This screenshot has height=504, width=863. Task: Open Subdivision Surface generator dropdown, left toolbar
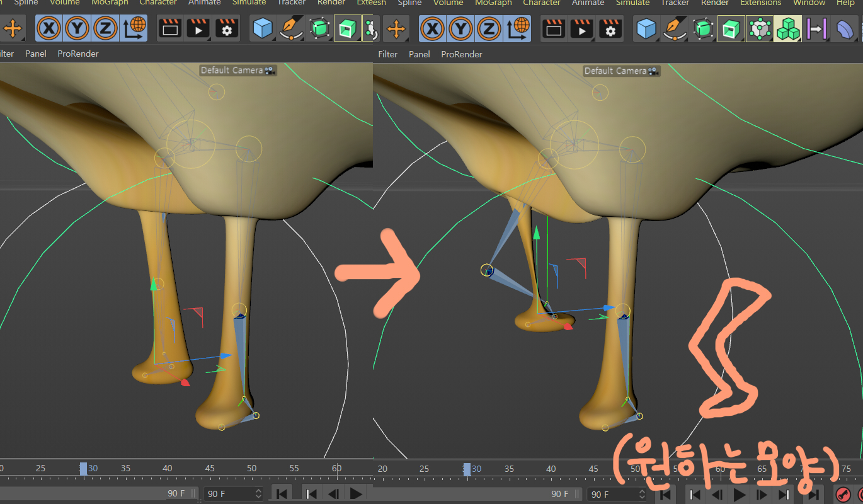(319, 28)
